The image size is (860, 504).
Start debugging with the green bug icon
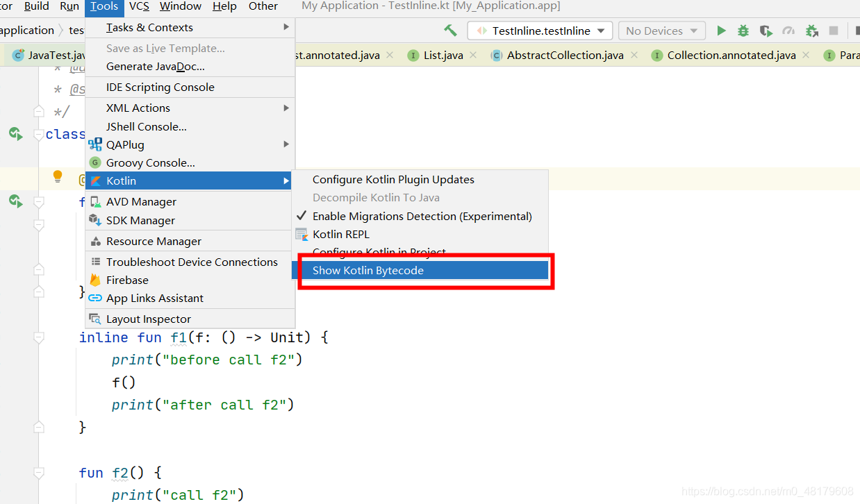point(743,31)
